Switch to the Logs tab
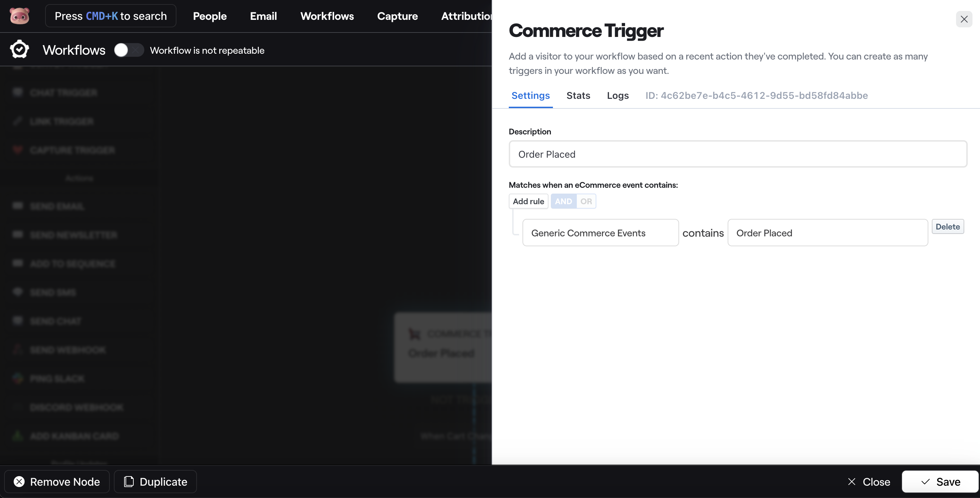The width and height of the screenshot is (980, 498). 618,95
